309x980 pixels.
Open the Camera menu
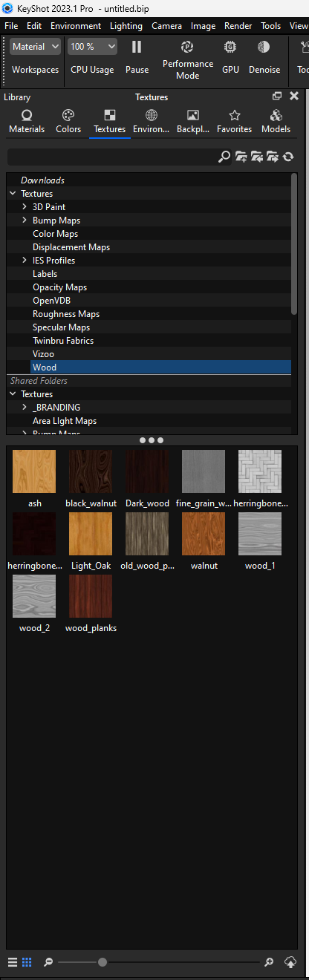(x=167, y=26)
